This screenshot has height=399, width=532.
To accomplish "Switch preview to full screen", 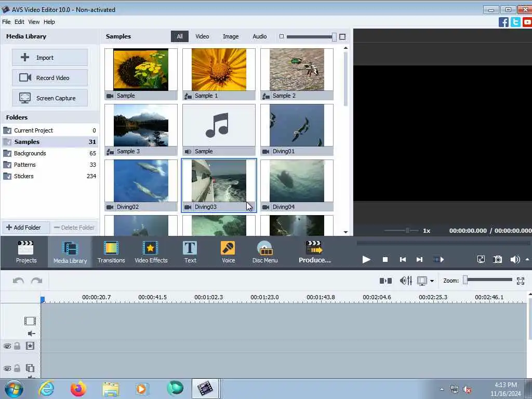I will click(481, 260).
